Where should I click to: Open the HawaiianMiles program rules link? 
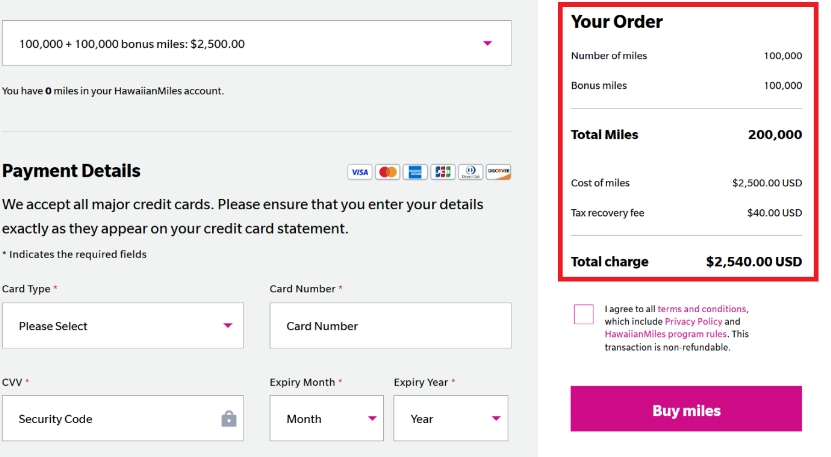(x=666, y=334)
